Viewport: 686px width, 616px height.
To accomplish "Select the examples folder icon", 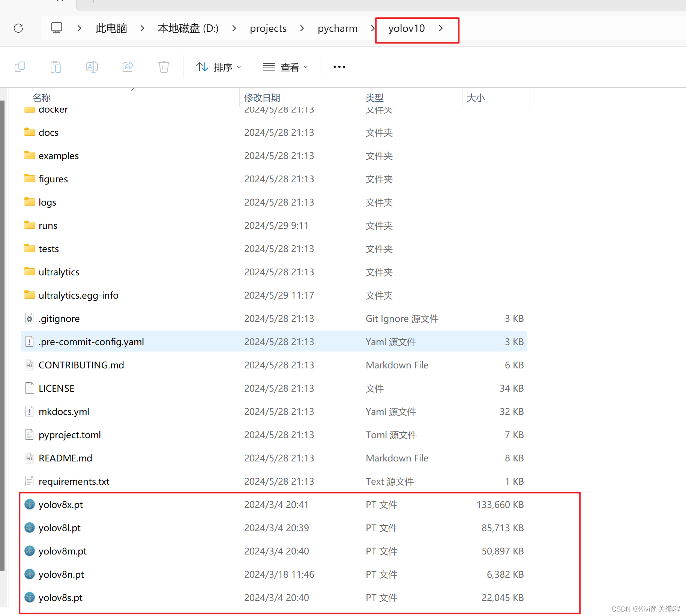I will point(30,155).
